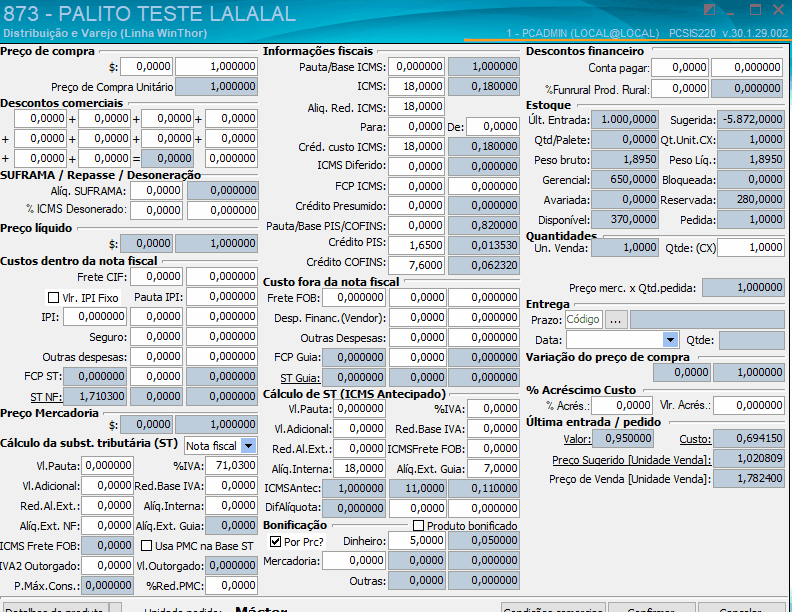Focus the Frete CIF percentage field
Image resolution: width=792 pixels, height=612 pixels.
(156, 277)
